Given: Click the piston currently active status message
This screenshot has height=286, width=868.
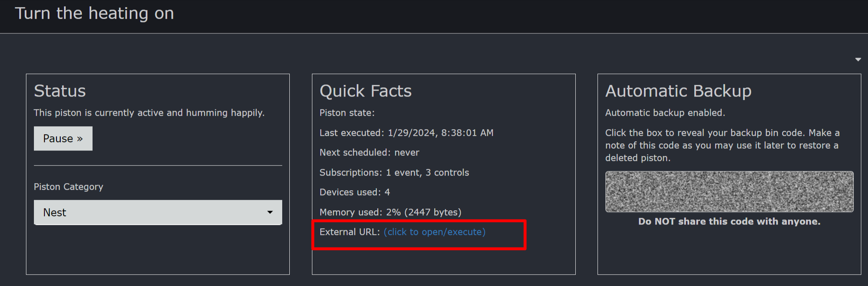Looking at the screenshot, I should (149, 113).
